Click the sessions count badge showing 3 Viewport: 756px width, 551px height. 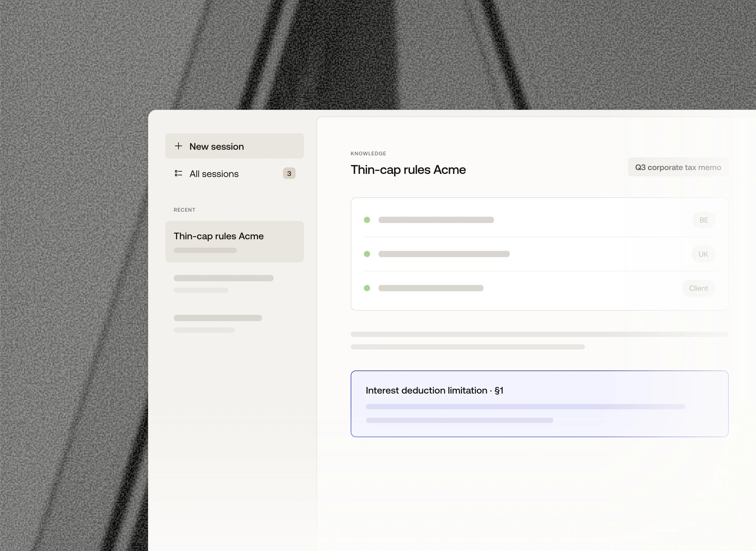(289, 174)
